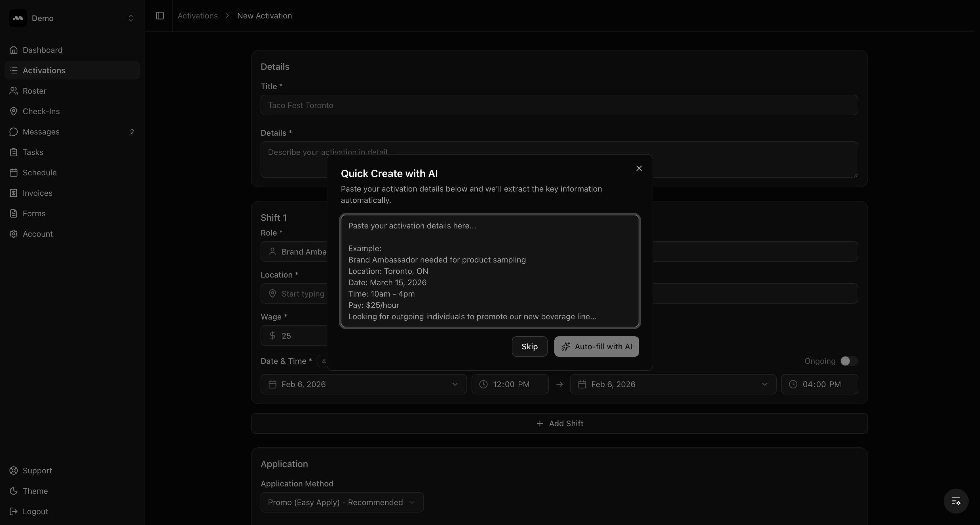Click the Auto-fill with AI button
Image resolution: width=980 pixels, height=525 pixels.
(x=596, y=346)
